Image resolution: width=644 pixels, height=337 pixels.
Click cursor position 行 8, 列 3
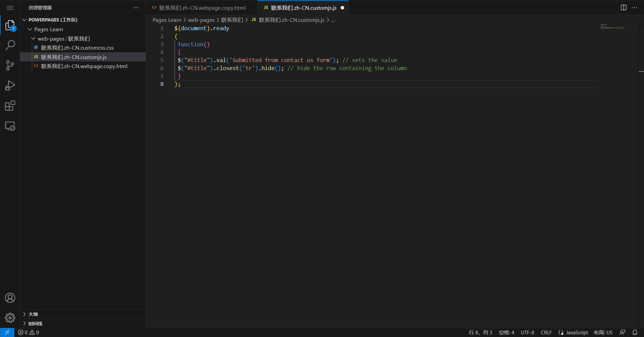click(480, 332)
